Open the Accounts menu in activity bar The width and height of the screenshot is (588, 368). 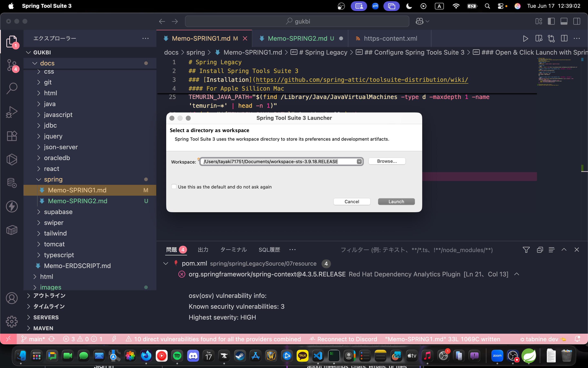coord(12,298)
